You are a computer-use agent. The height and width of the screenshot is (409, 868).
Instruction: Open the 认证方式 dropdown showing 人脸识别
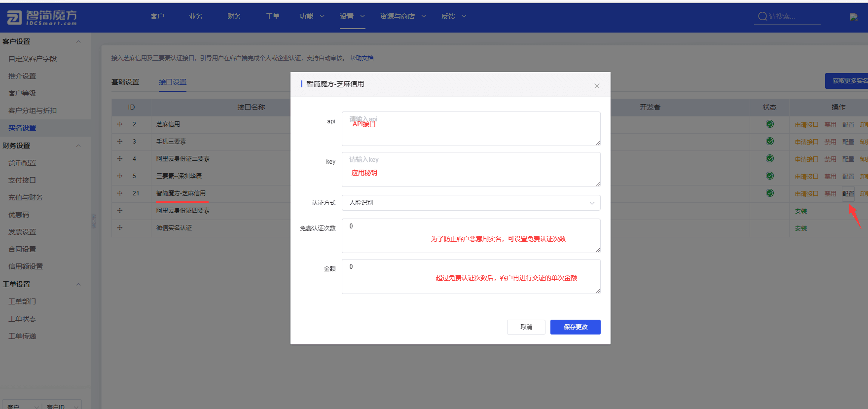471,203
